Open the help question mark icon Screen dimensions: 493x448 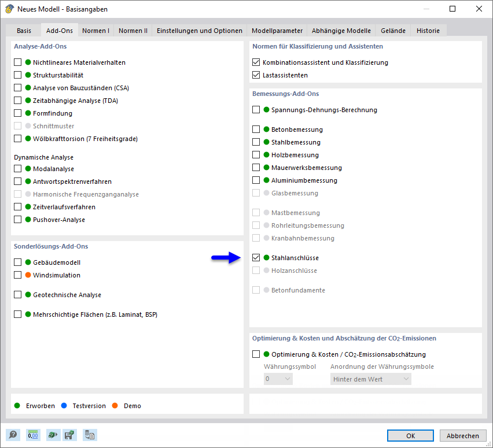[x=12, y=435]
